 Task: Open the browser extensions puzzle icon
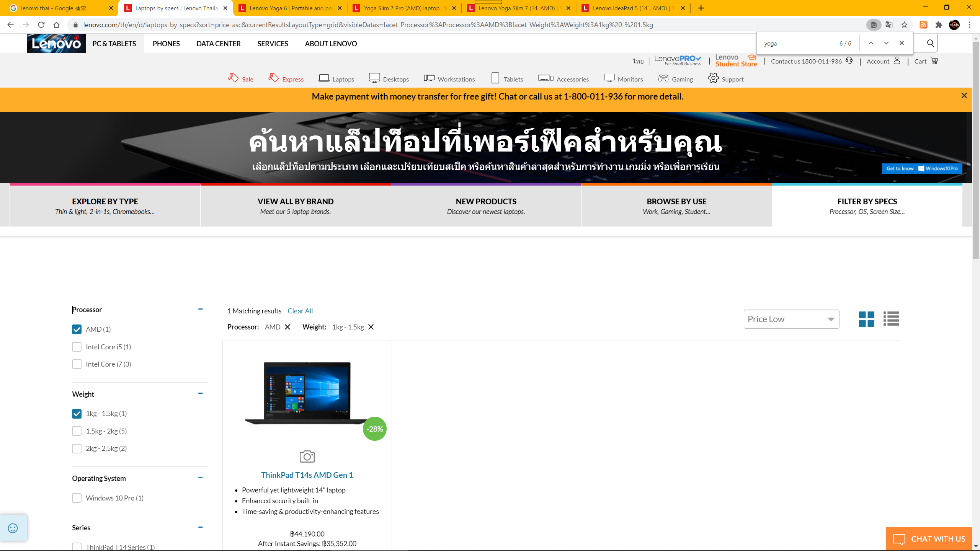[939, 25]
